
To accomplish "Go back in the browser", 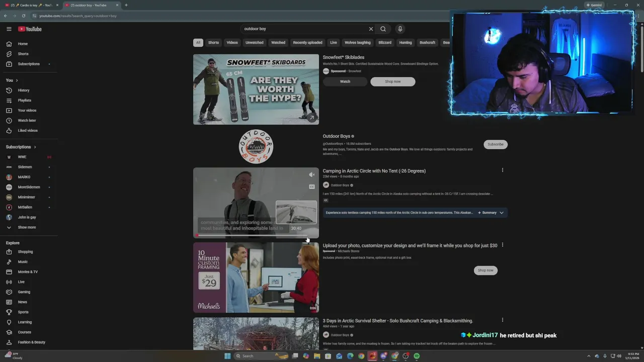I will (x=5, y=16).
